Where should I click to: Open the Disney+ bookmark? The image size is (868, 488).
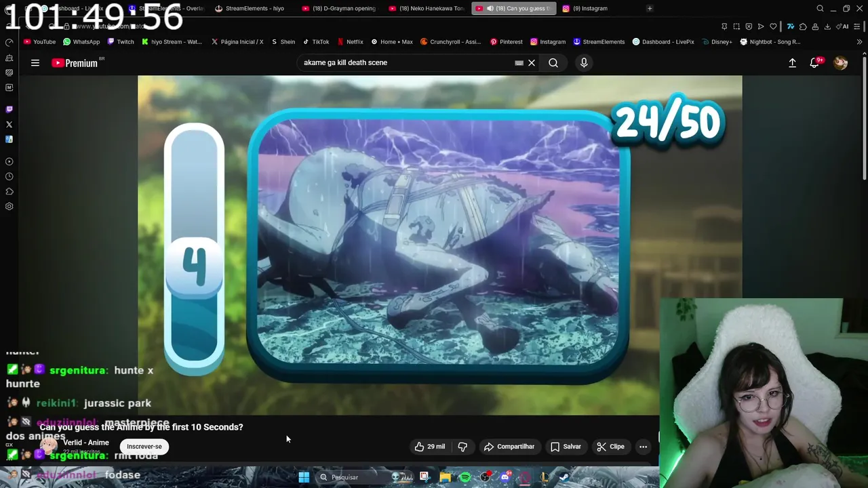717,41
